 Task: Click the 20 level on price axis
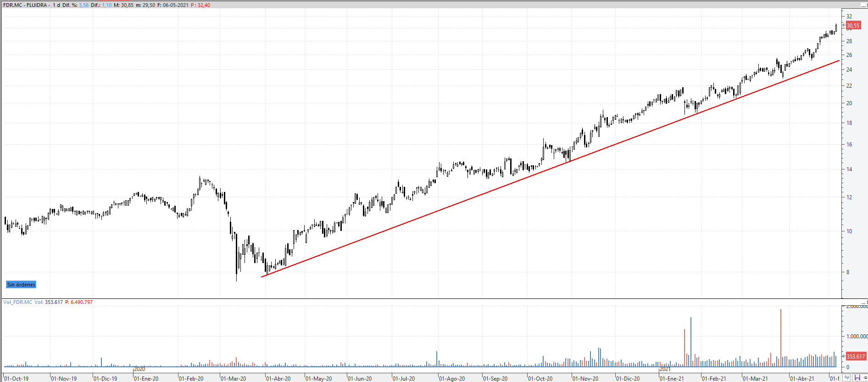(849, 103)
